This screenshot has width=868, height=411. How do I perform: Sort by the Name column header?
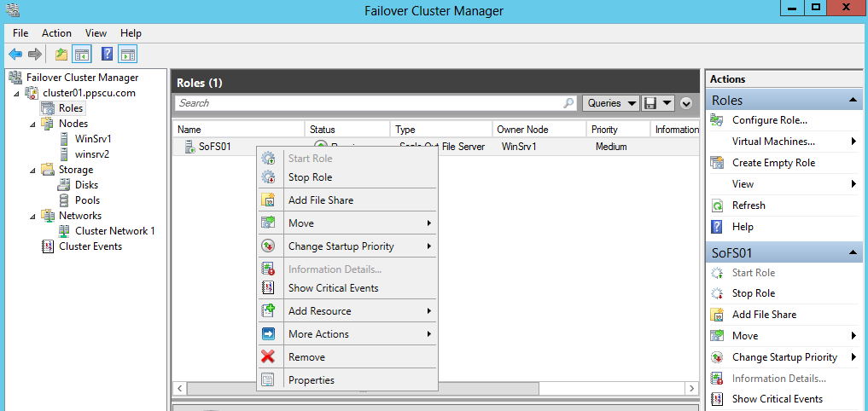tap(238, 130)
